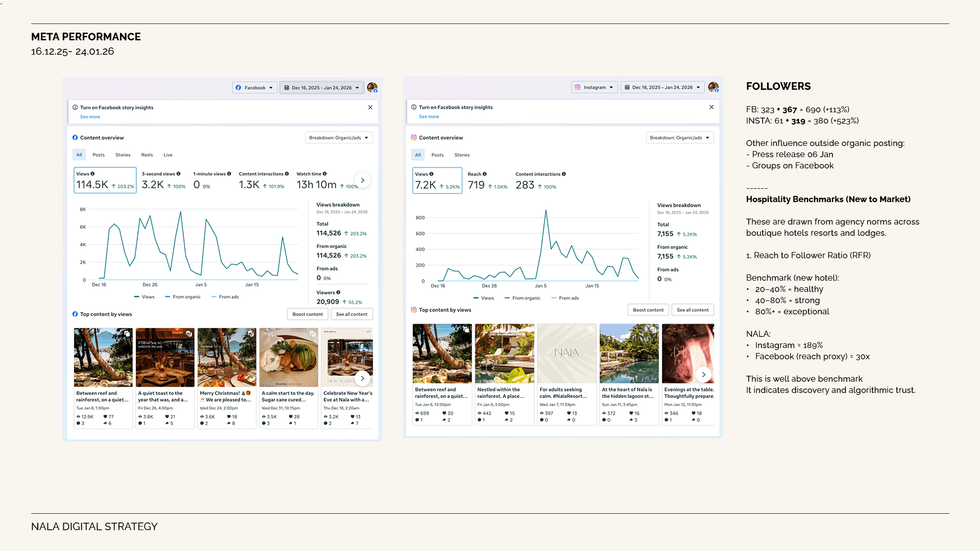The height and width of the screenshot is (551, 980).
Task: Switch to the Posts tab
Action: click(x=99, y=155)
